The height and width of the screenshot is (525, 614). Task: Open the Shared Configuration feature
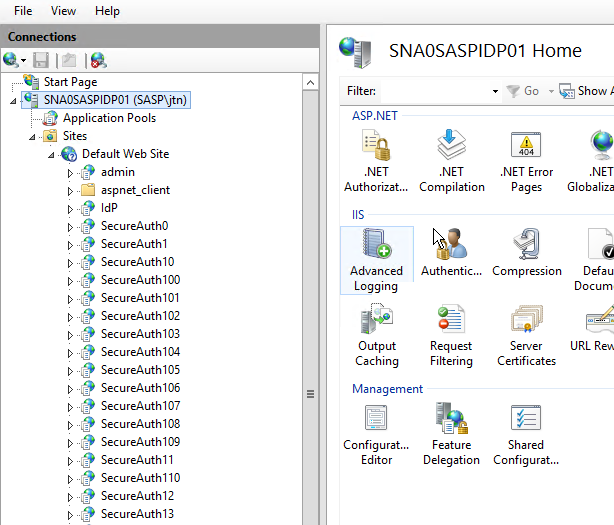click(x=526, y=435)
